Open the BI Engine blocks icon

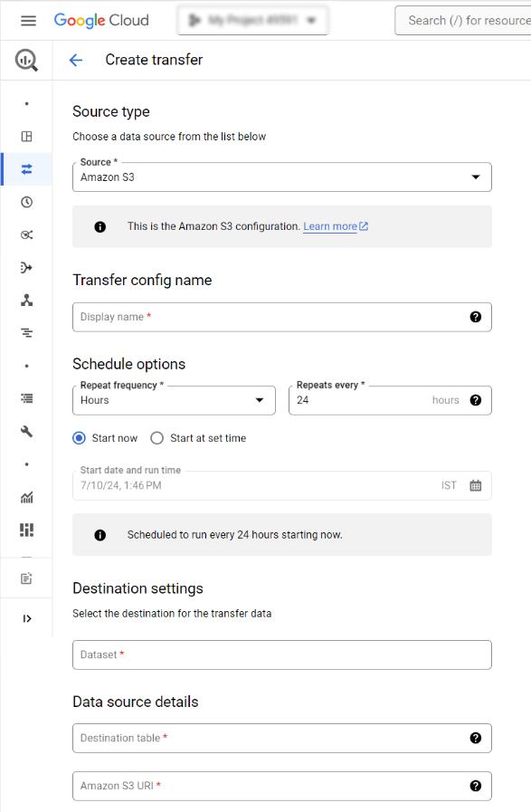[x=26, y=530]
